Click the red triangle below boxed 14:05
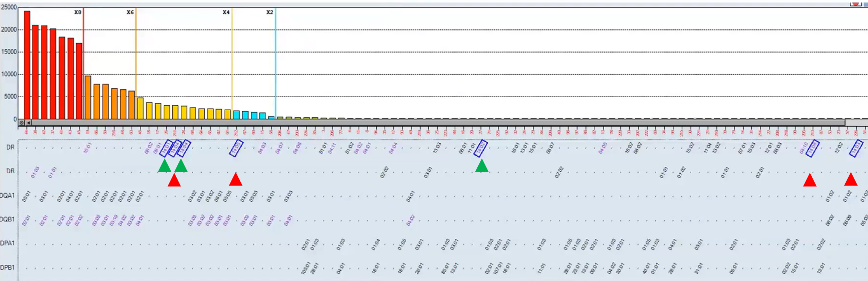This screenshot has width=868, height=281. point(235,180)
